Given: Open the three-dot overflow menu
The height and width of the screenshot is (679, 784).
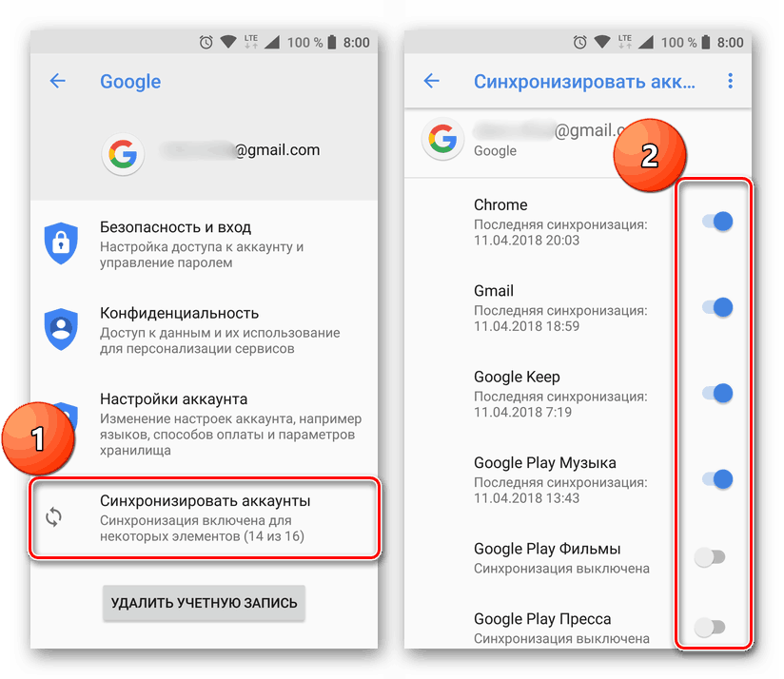Looking at the screenshot, I should coord(730,81).
